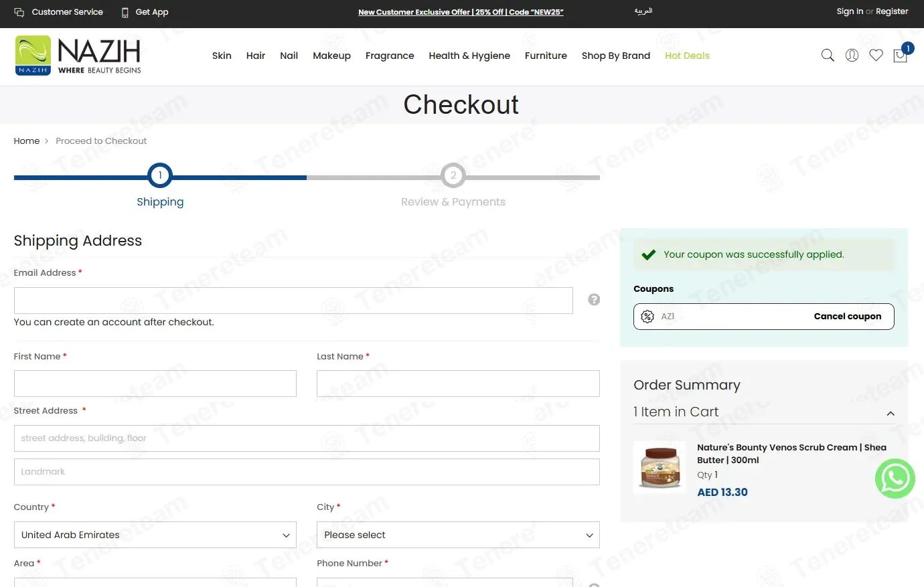Open the shopping cart icon
Viewport: 924px width, 587px height.
point(901,56)
